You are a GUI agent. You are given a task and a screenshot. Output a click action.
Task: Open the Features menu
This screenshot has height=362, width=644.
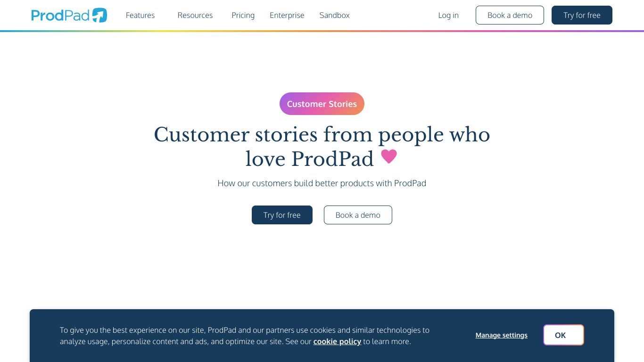140,15
